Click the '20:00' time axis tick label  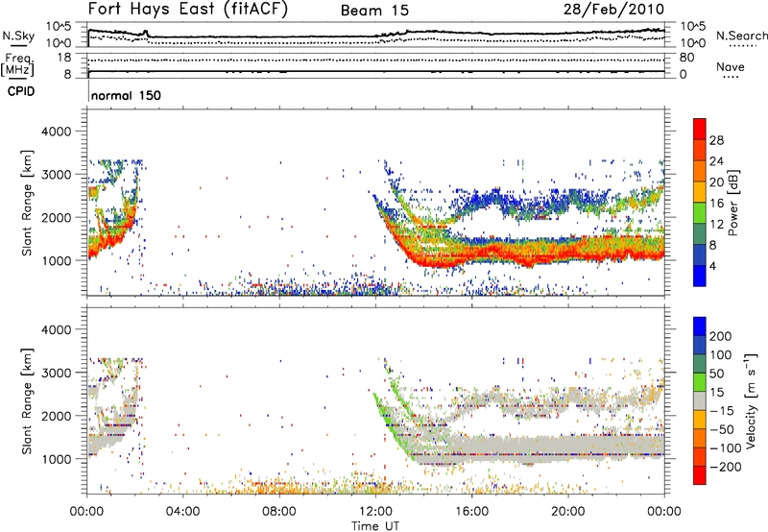pos(567,512)
